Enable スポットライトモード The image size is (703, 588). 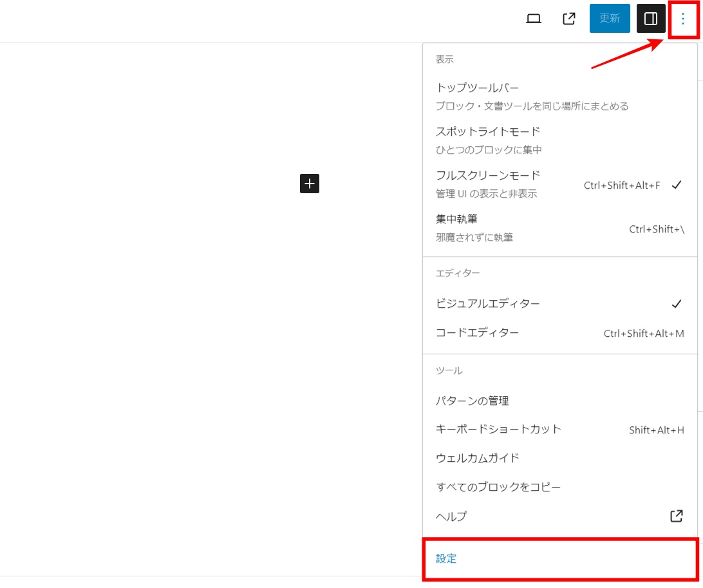(488, 131)
